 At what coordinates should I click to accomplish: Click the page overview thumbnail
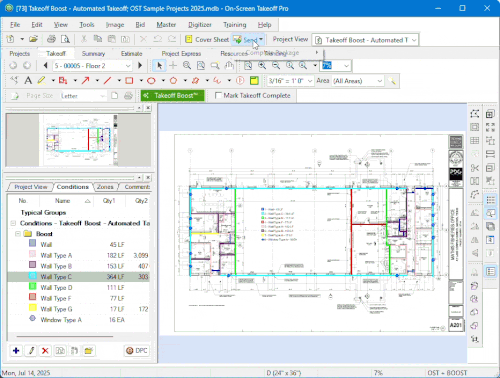coord(78,140)
